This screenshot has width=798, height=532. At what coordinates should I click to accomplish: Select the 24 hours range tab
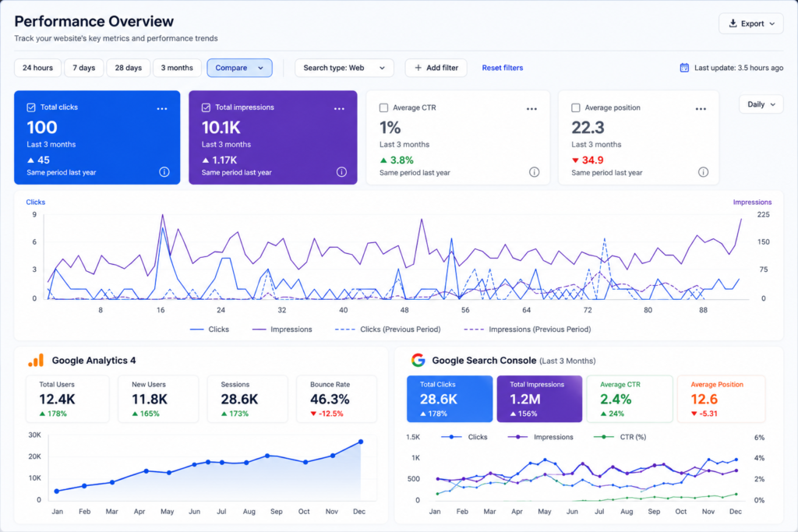click(37, 68)
